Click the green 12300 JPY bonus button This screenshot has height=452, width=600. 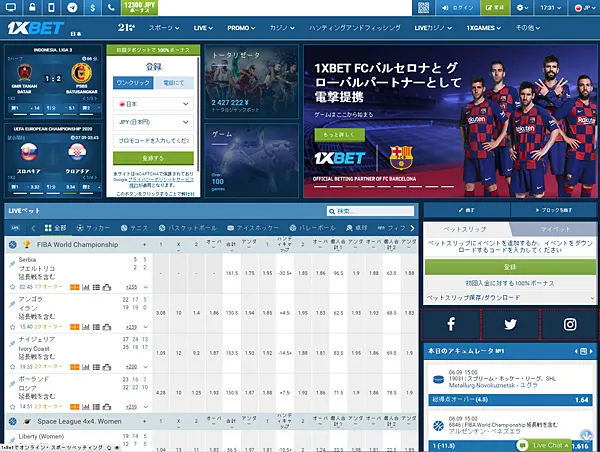coord(139,7)
